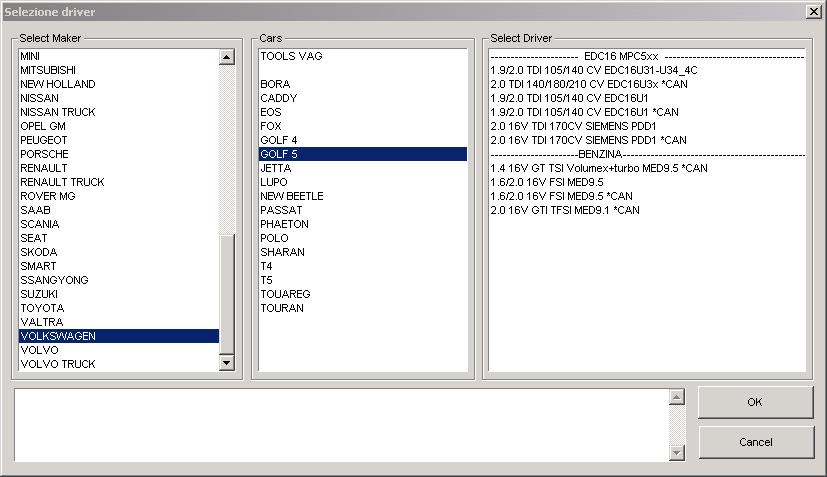
Task: Click the Select Maker list scroll-up arrow
Action: point(227,57)
